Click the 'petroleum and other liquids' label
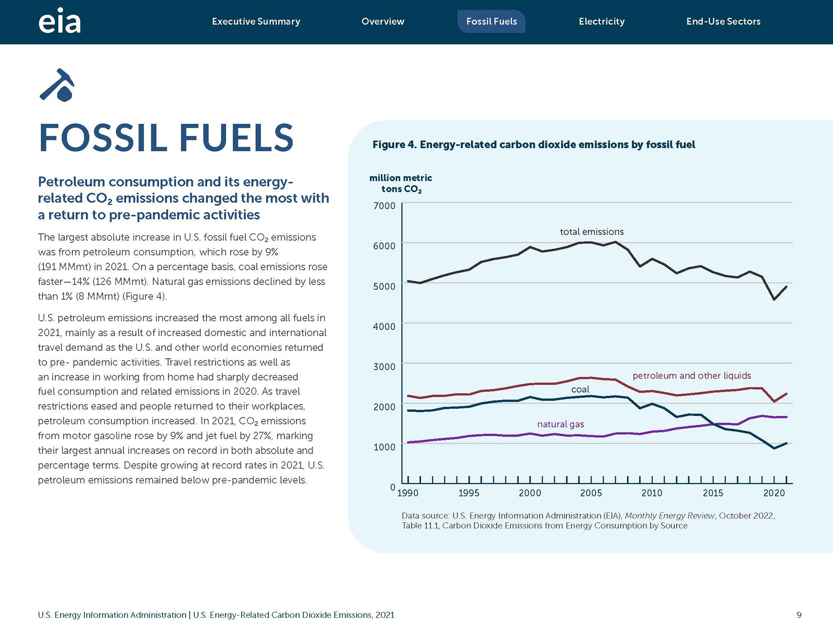833x644 pixels. click(x=692, y=376)
